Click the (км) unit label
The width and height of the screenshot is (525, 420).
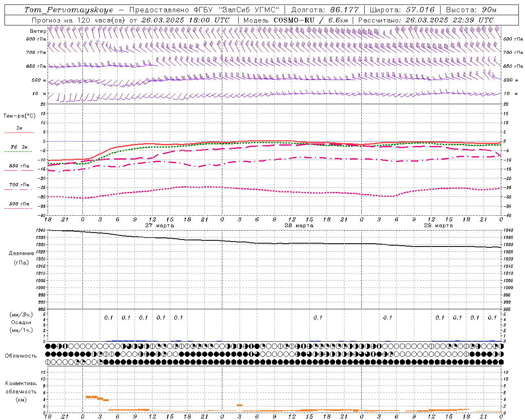[21, 399]
